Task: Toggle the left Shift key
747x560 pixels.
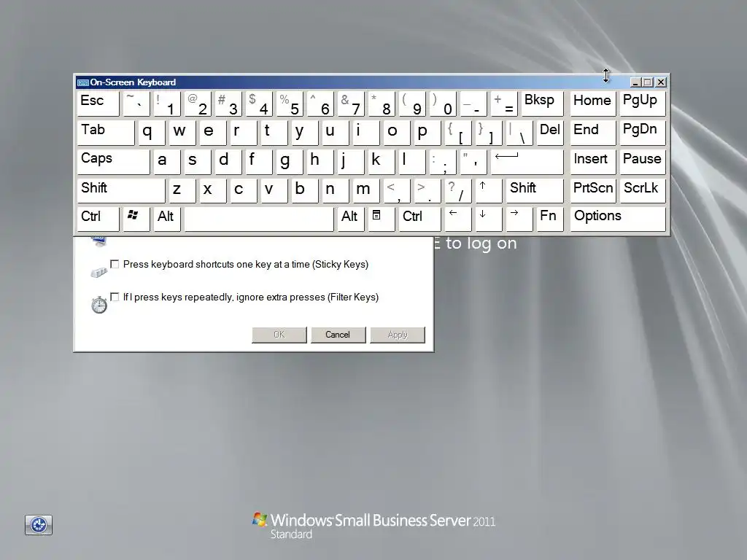Action: pyautogui.click(x=121, y=190)
